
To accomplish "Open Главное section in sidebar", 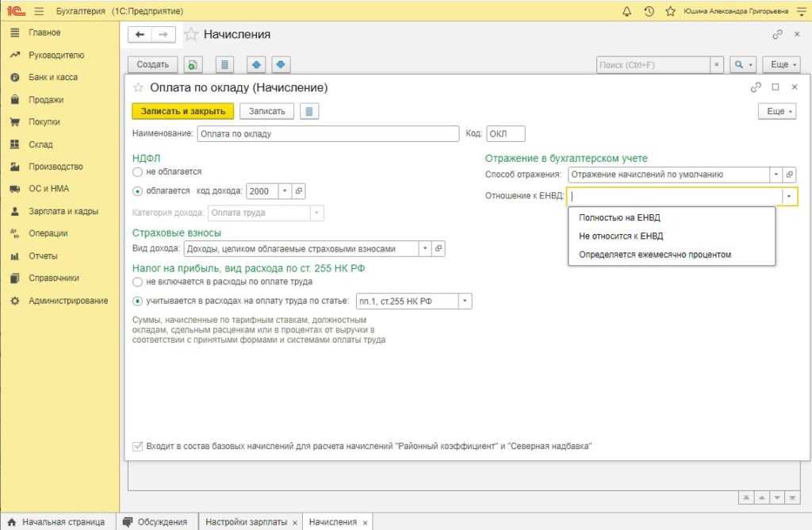I will 44,33.
